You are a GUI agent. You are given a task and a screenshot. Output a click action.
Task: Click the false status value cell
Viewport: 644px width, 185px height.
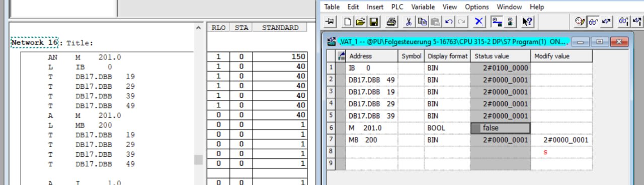pyautogui.click(x=501, y=128)
